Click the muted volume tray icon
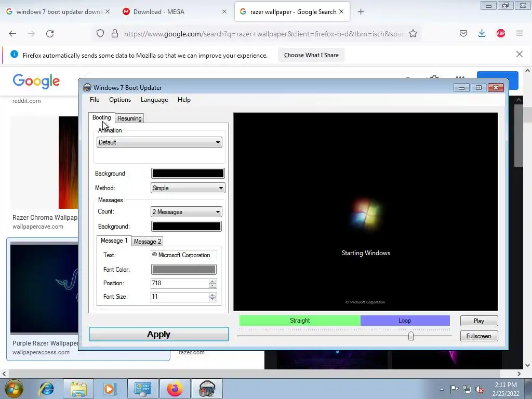Image resolution: width=532 pixels, height=399 pixels. click(480, 389)
